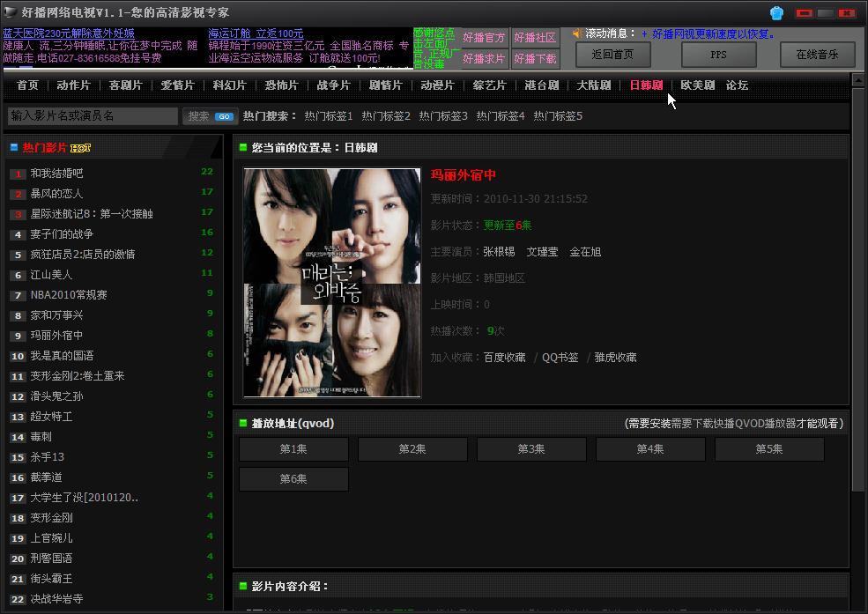Open the 好播官方 link
This screenshot has height=614, width=868.
(484, 38)
